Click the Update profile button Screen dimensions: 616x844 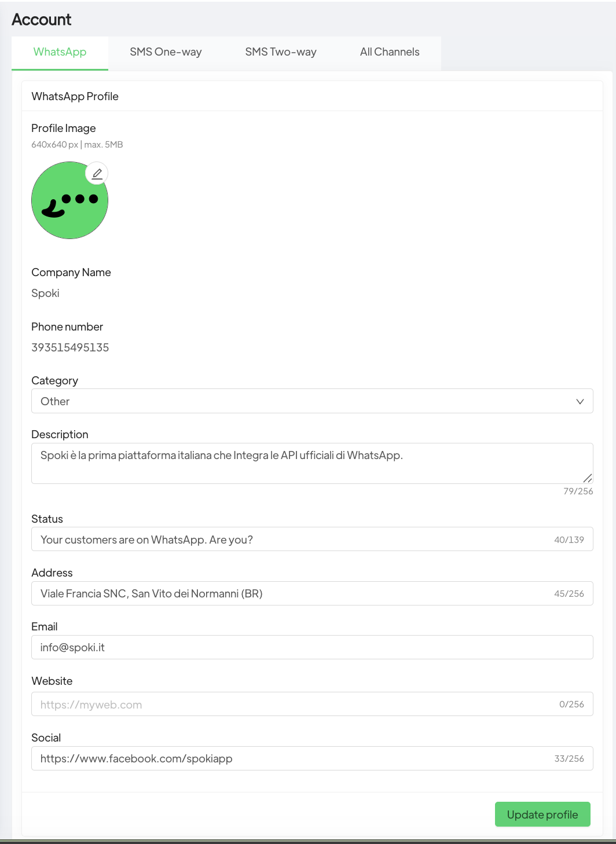click(542, 814)
